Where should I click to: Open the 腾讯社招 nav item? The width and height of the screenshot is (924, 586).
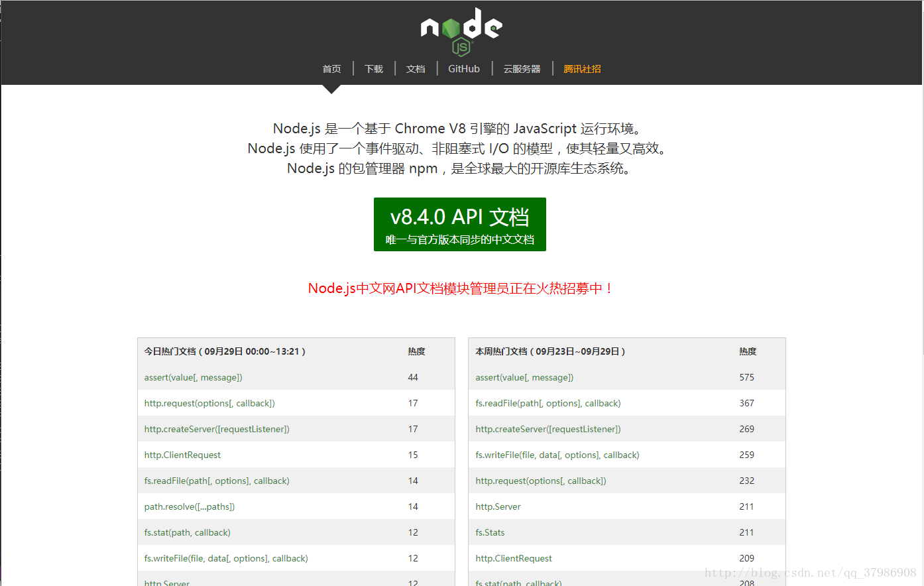[582, 69]
